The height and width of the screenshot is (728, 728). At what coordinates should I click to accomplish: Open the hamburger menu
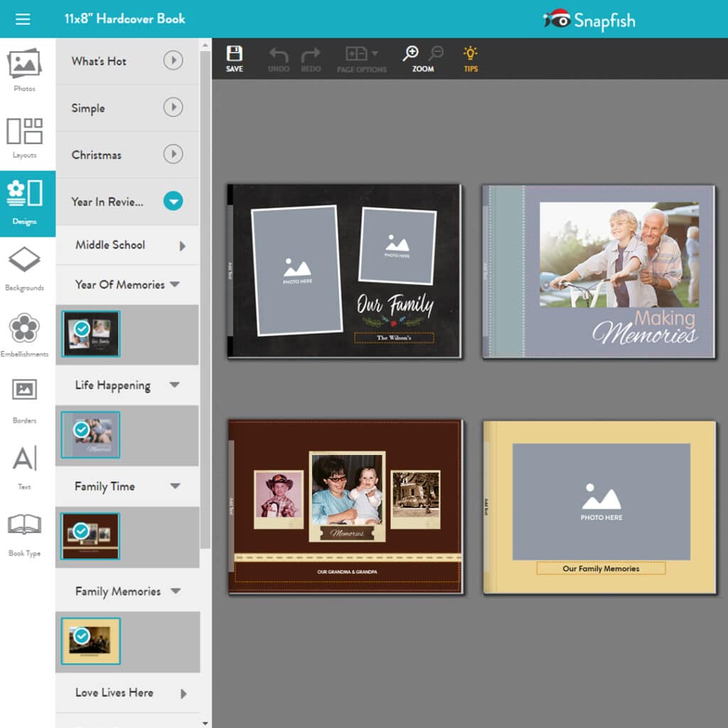tap(23, 19)
